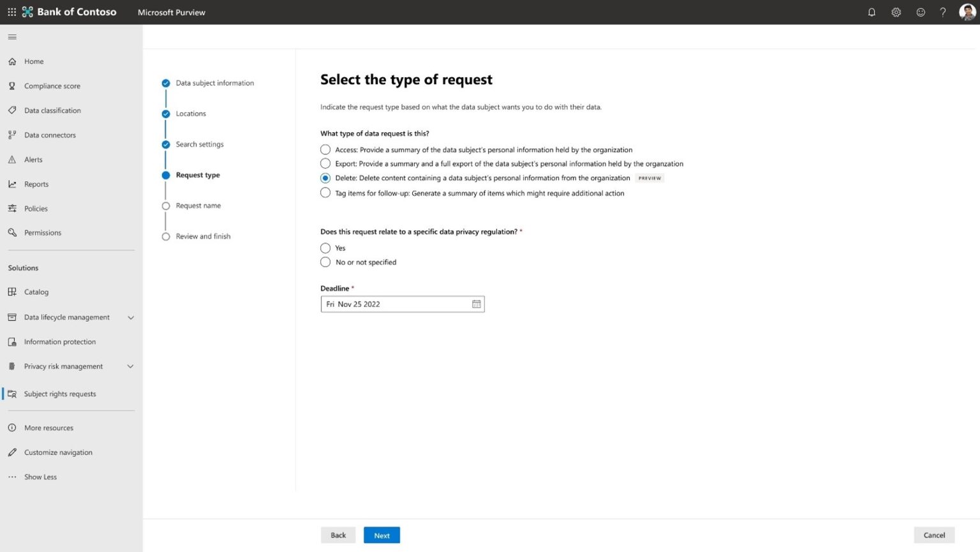980x552 pixels.
Task: Proceed with the Next button
Action: click(382, 535)
